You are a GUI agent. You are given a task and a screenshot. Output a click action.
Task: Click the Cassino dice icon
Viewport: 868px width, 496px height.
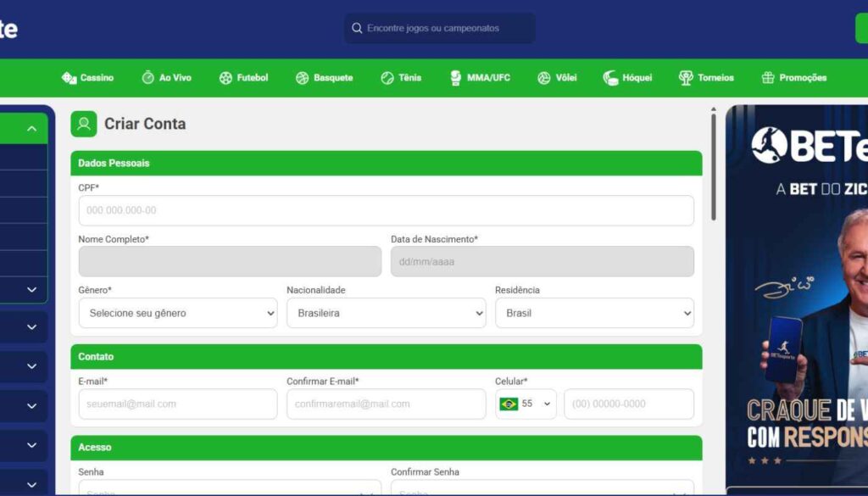[69, 78]
